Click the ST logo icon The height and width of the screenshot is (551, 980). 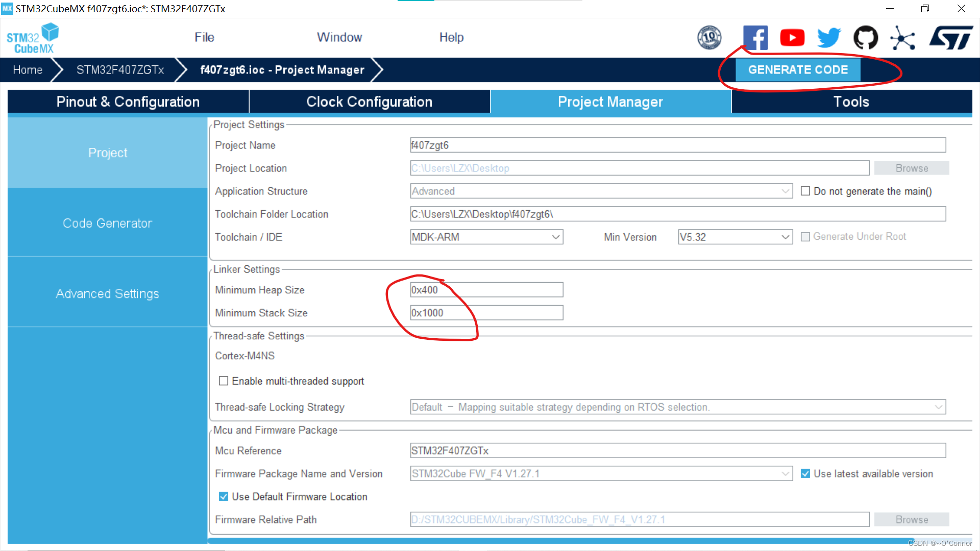coord(950,38)
